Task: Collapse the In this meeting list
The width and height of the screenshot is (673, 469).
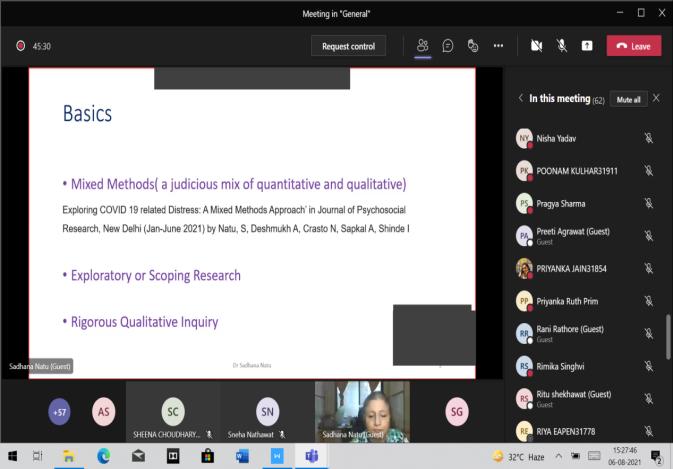Action: click(x=520, y=99)
